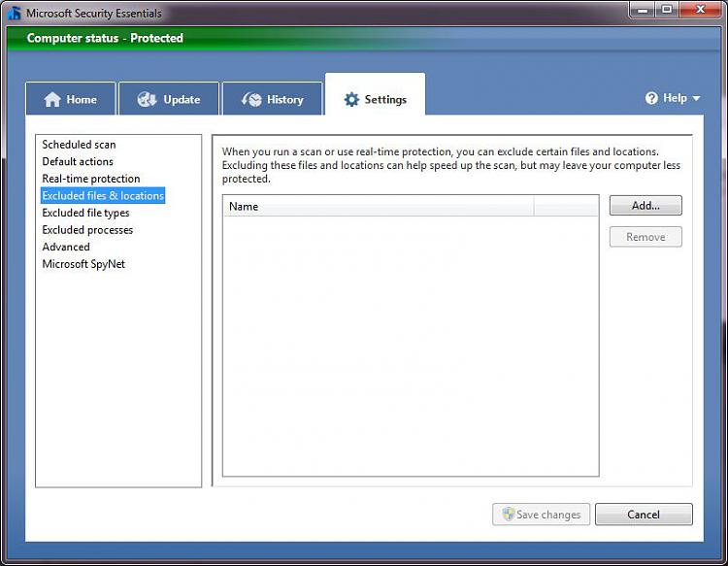Go to the History tab
The height and width of the screenshot is (566, 728).
(272, 98)
